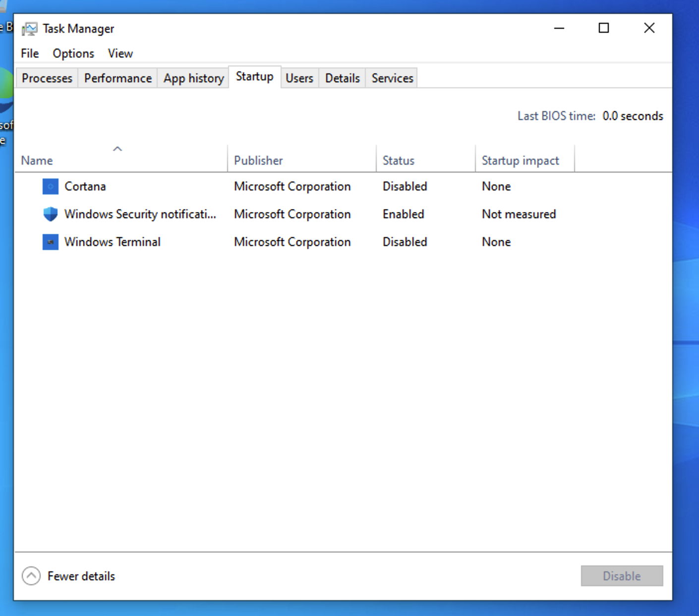The height and width of the screenshot is (616, 699).
Task: Sort by Startup impact column
Action: (520, 160)
